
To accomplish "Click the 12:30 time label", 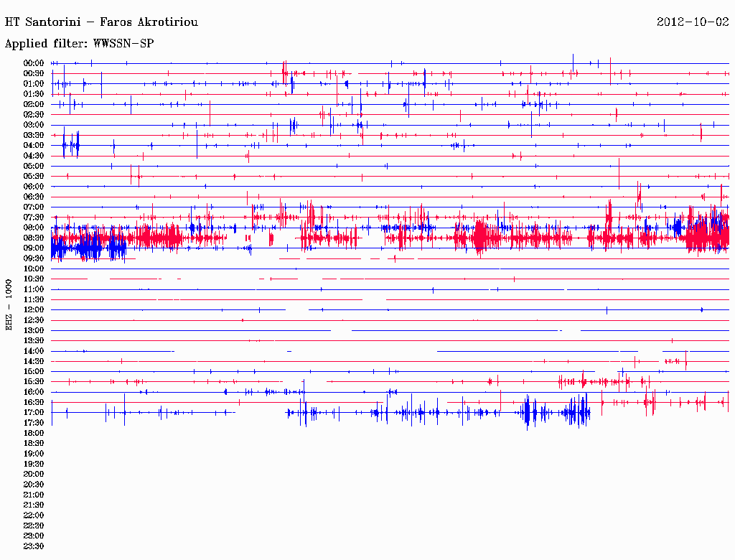I will click(x=34, y=320).
